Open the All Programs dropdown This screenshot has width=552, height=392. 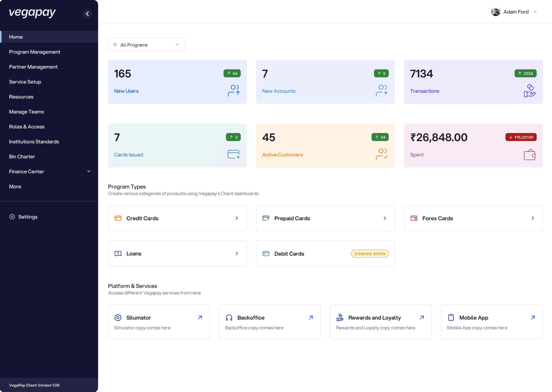click(x=146, y=45)
